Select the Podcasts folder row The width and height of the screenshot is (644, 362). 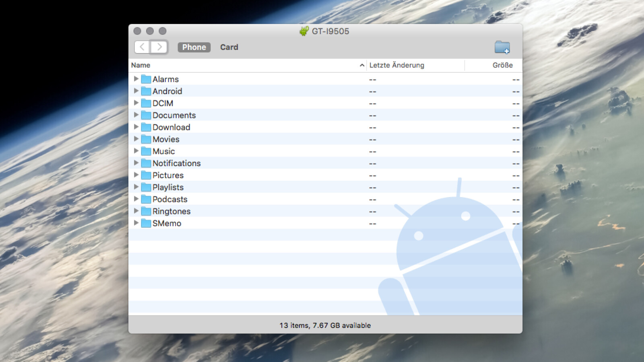[x=325, y=199]
